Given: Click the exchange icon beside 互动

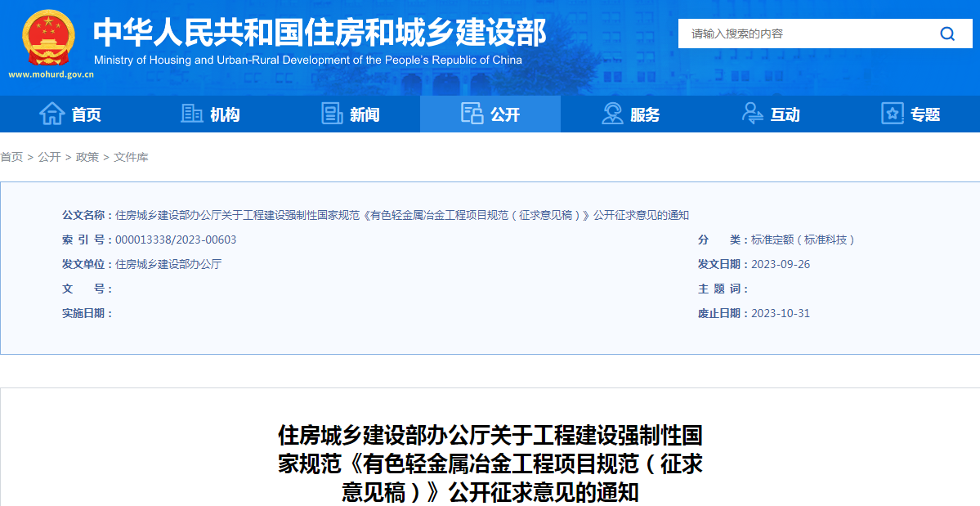Looking at the screenshot, I should point(752,114).
